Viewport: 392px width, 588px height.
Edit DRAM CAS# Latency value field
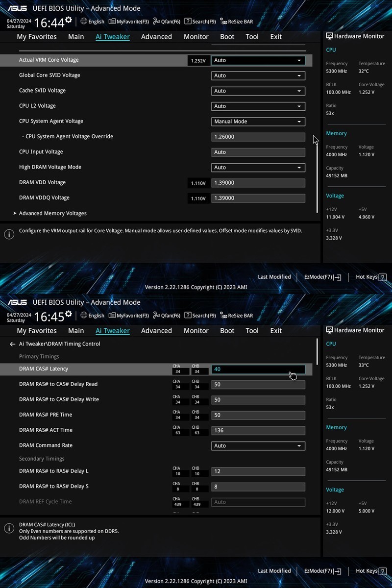point(258,369)
